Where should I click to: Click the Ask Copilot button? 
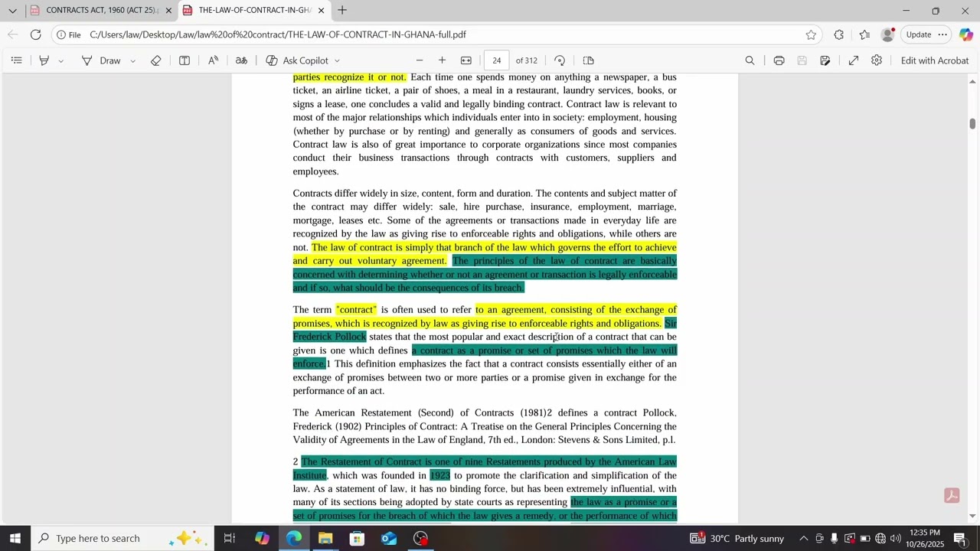(x=297, y=60)
